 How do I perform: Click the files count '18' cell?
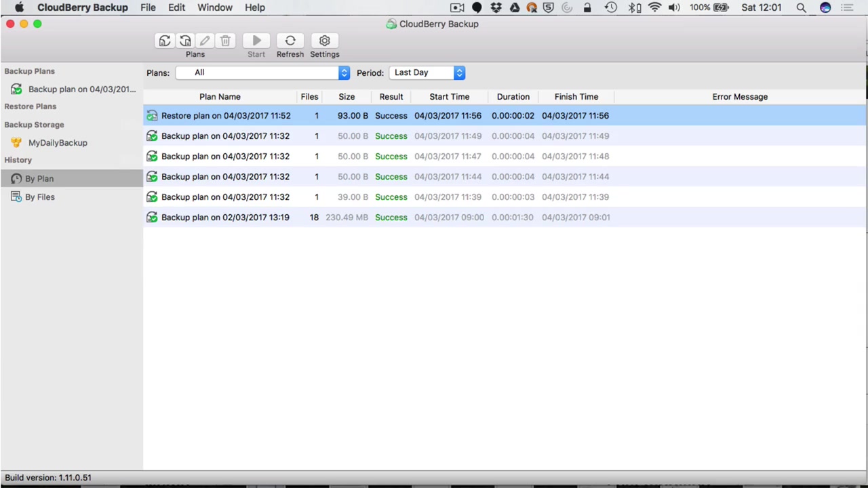(314, 218)
